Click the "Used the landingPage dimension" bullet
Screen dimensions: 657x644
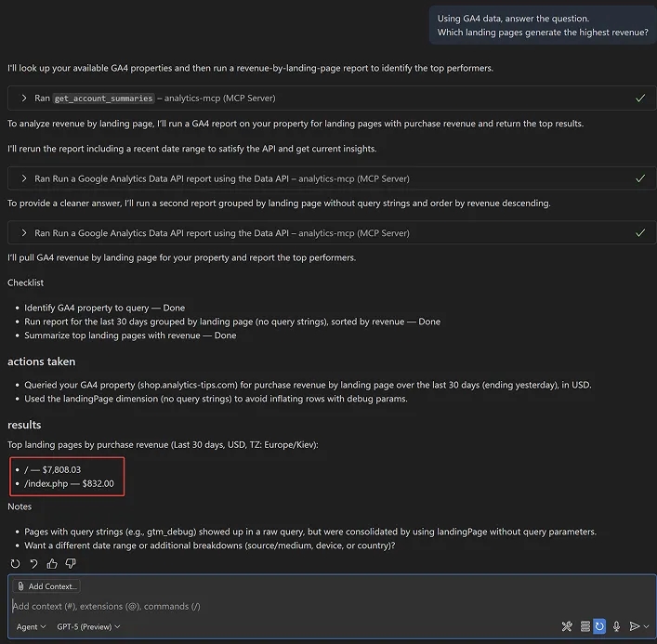coord(216,399)
